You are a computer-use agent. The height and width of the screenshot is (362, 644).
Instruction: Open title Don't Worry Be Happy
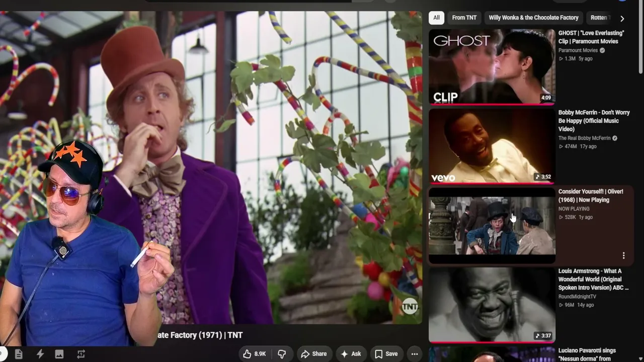594,121
